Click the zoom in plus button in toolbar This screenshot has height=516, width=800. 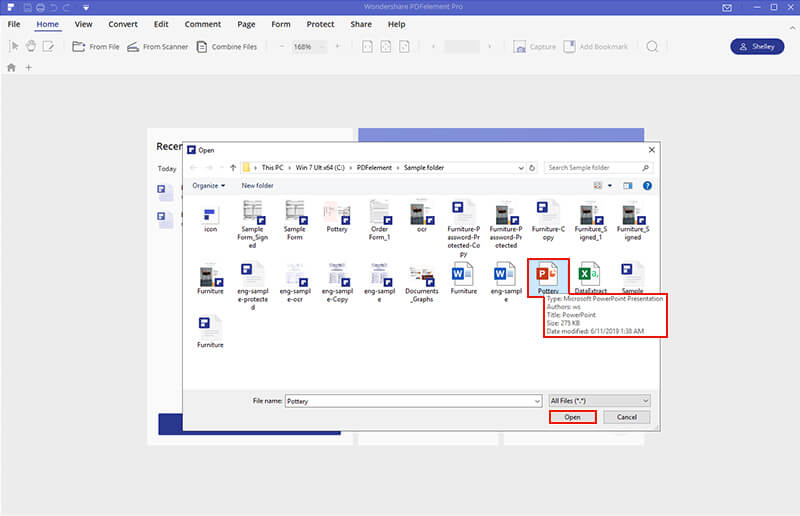tap(337, 46)
